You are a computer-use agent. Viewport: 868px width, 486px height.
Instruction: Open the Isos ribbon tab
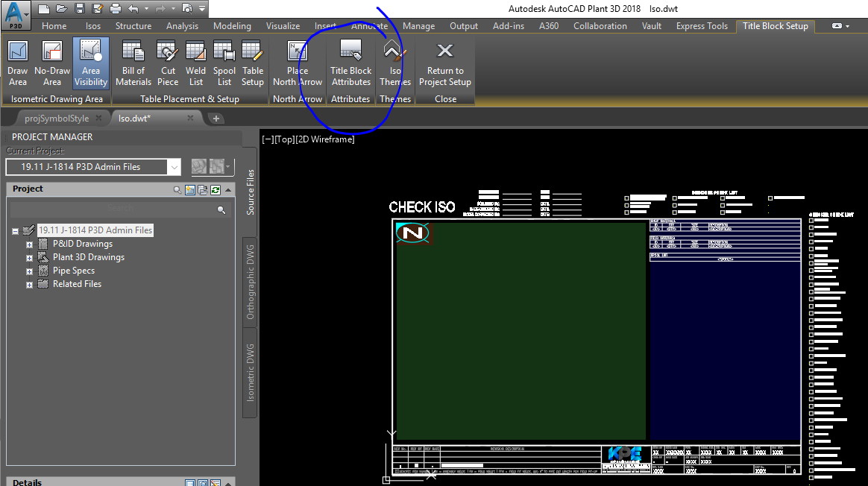tap(93, 26)
